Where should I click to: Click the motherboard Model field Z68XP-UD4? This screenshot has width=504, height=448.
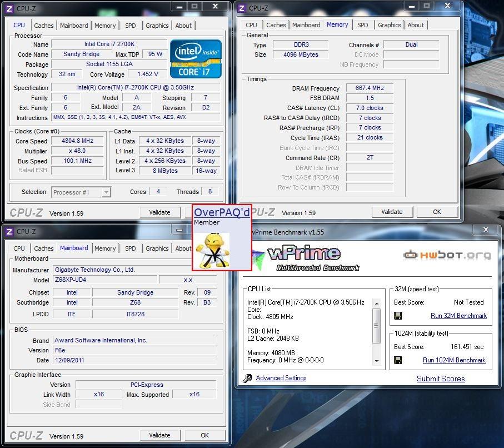point(105,280)
